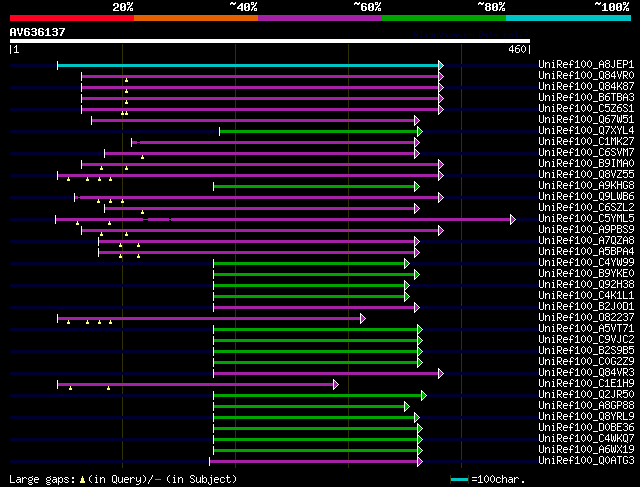The width and height of the screenshot is (640, 487).
Task: Click the orange ~40% identity legend segment
Action: (x=196, y=18)
